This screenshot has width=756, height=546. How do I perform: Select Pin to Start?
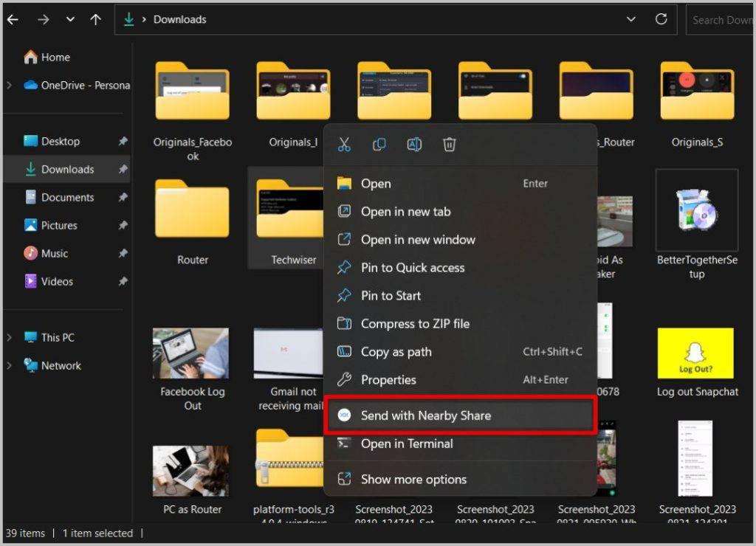pos(461,295)
